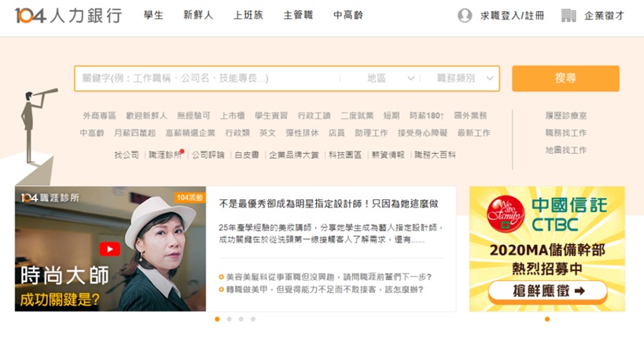Open the 主管職 menu item
Screen dimensions: 644x340
point(298,16)
